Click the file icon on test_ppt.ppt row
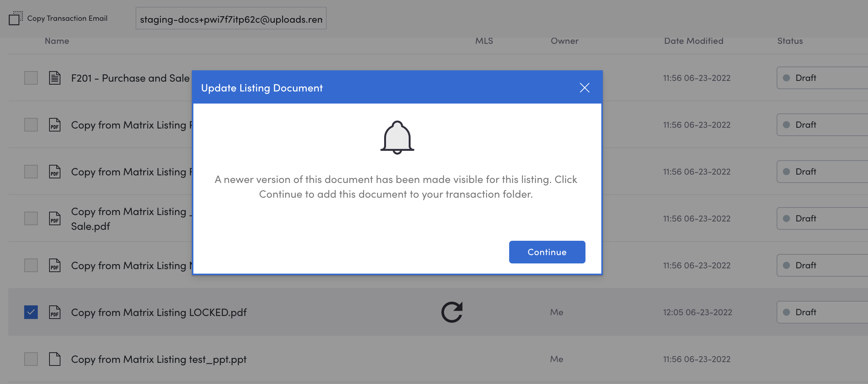Viewport: 868px width, 384px height. coord(55,359)
